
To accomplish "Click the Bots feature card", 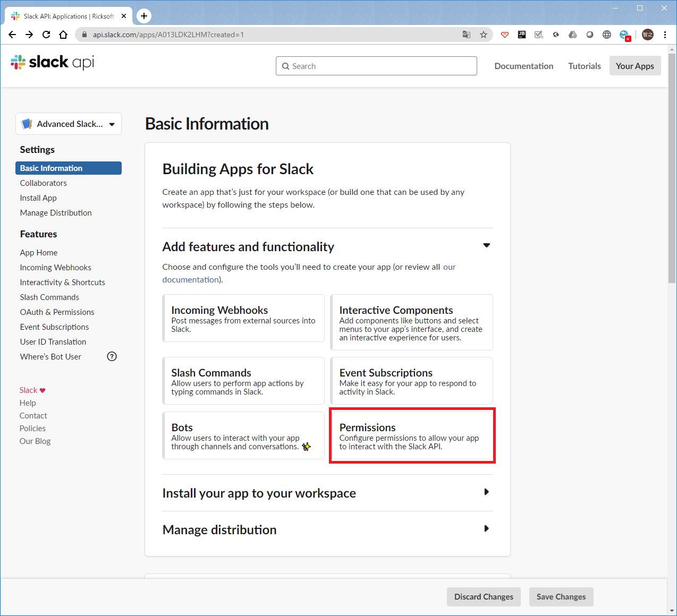I will (x=243, y=435).
